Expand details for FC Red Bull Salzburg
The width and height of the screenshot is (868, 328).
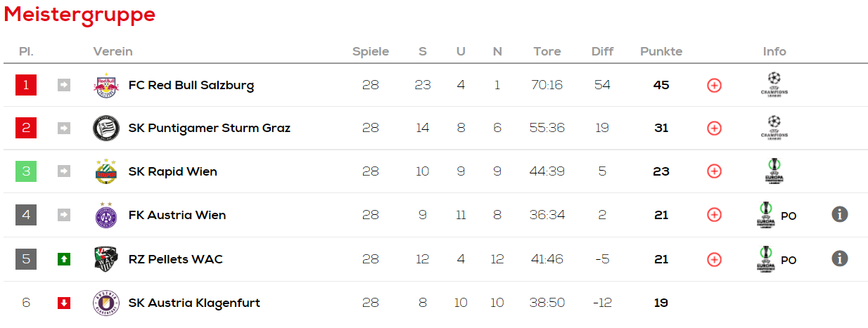[714, 85]
